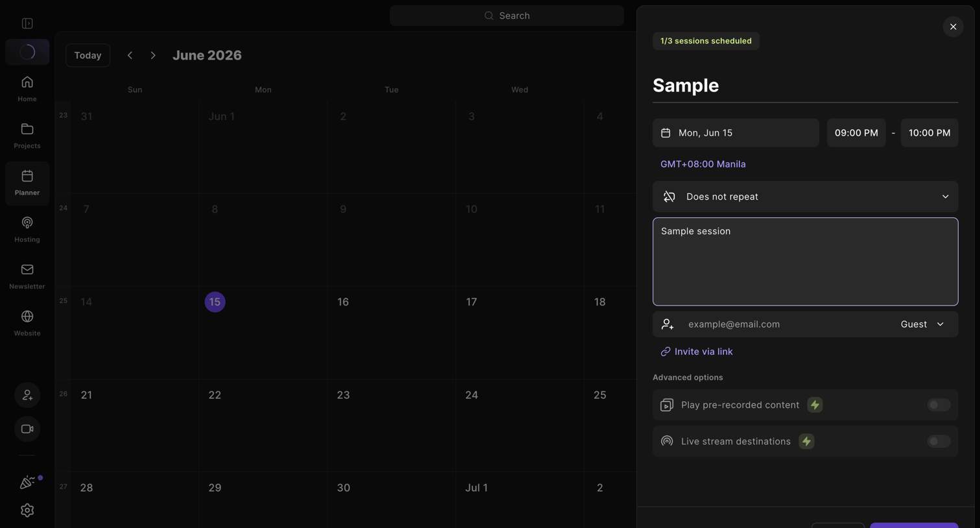
Task: Select Jul 1 on the calendar
Action: coord(476,488)
